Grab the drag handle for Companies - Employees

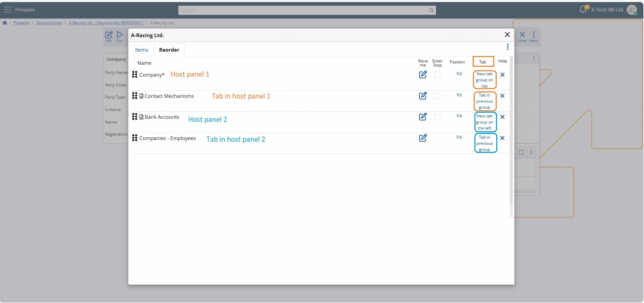click(135, 138)
